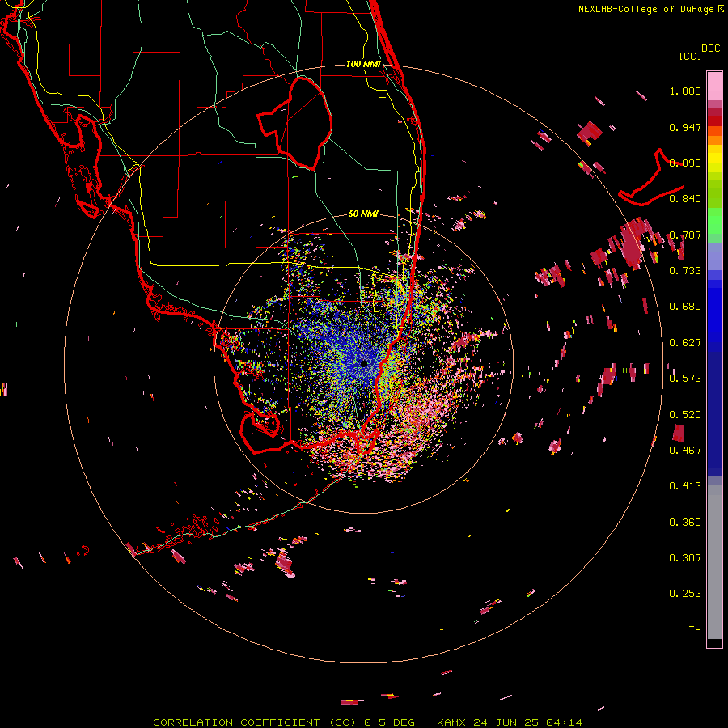
Task: Click the 0.893 scale value
Action: tap(685, 163)
